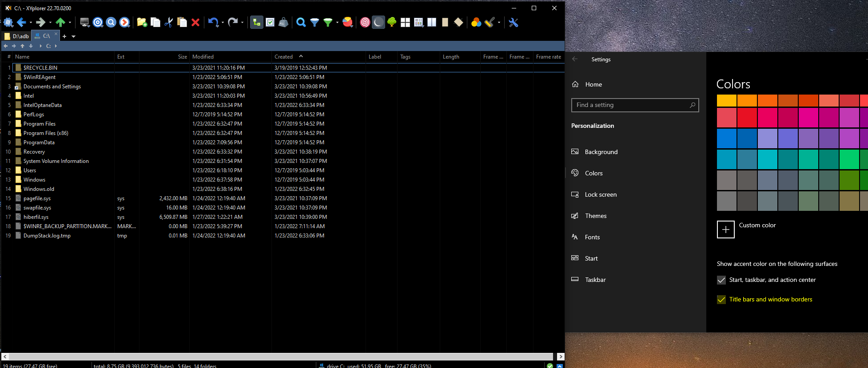Undo the last action with blue arrow

[x=213, y=22]
